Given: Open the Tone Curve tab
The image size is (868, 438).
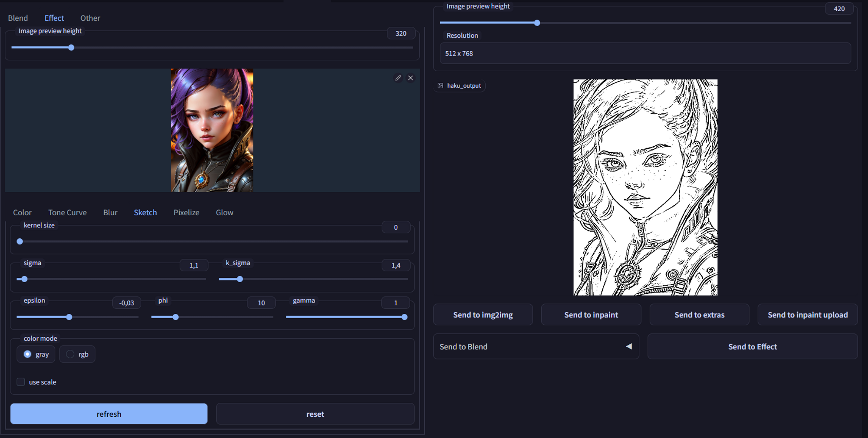Looking at the screenshot, I should point(67,213).
